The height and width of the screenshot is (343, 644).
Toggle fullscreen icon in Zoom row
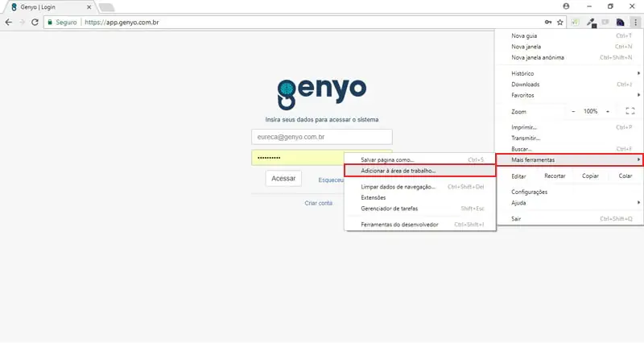630,111
